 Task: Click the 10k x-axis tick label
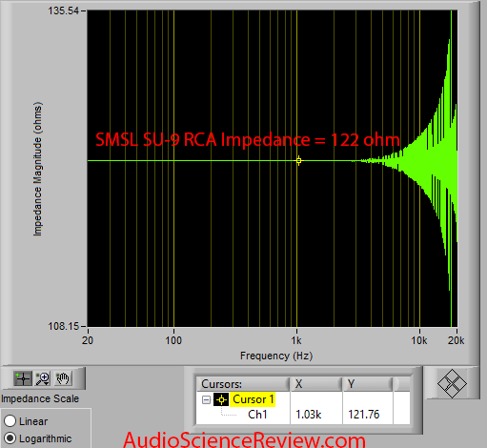tap(419, 340)
